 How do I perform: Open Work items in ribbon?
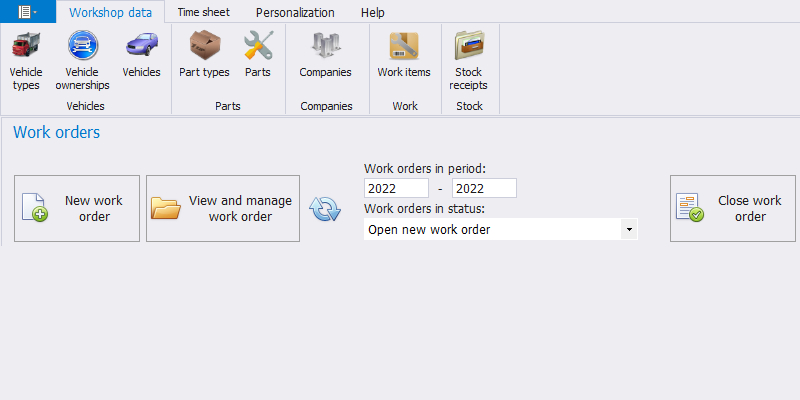coord(404,47)
